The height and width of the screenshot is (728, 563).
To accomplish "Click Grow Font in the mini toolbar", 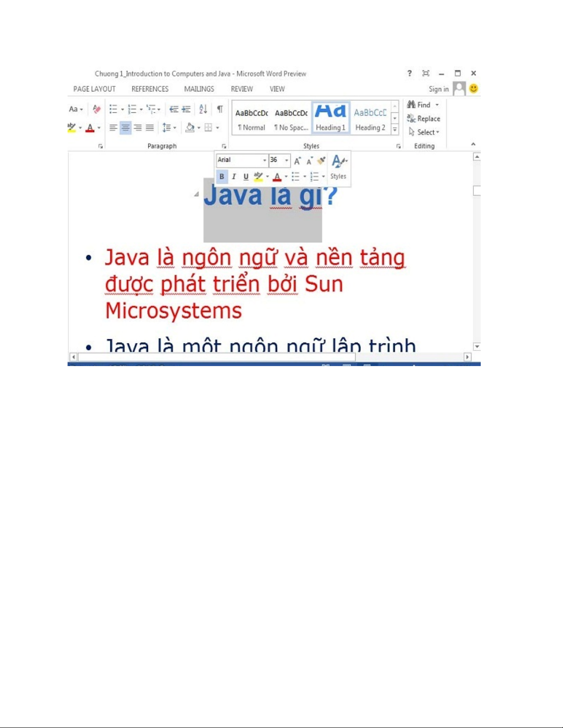I will (297, 161).
